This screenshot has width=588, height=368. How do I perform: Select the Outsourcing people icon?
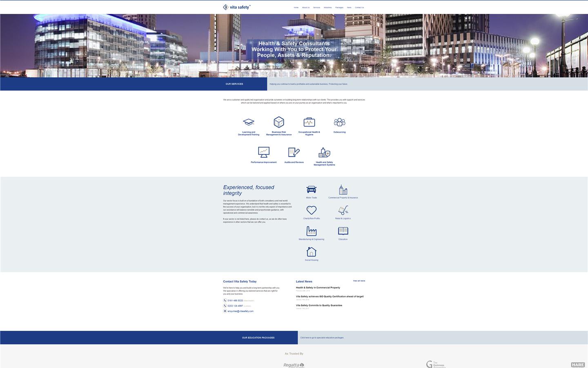tap(339, 122)
